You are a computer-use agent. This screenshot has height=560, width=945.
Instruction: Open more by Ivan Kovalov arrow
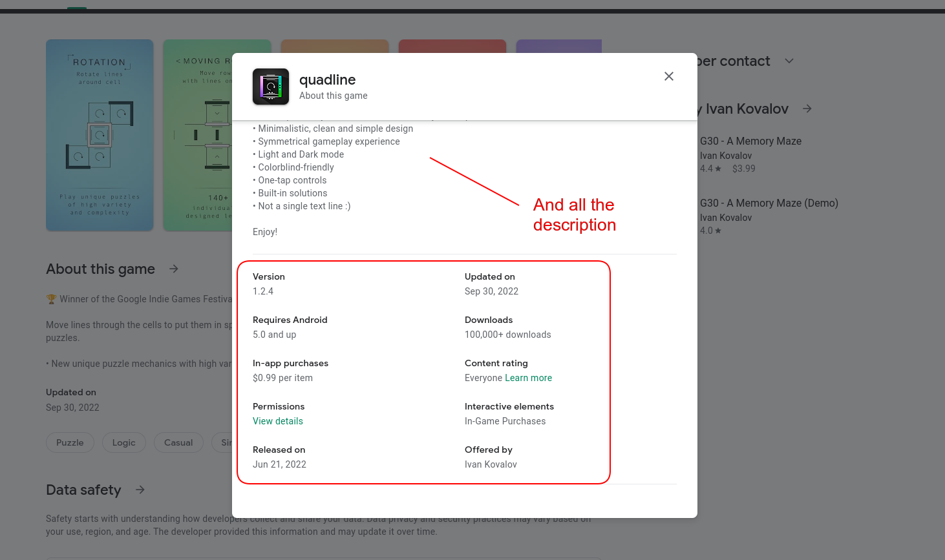pyautogui.click(x=807, y=109)
